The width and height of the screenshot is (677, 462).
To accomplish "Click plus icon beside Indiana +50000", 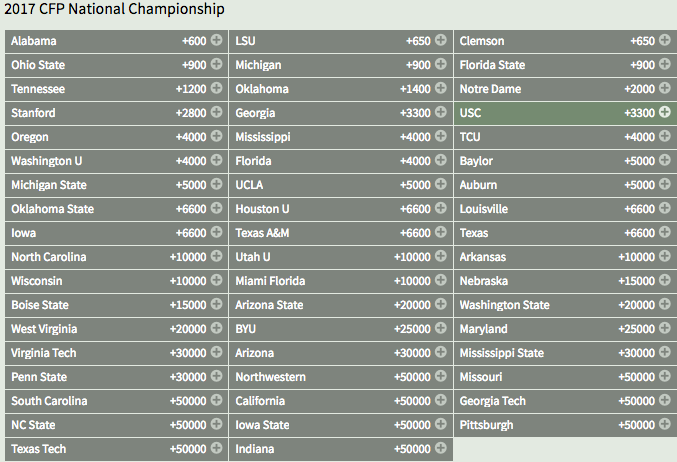I will 440,448.
